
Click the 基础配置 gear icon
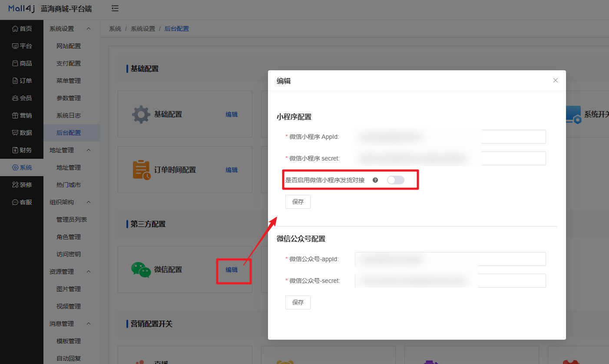tap(141, 115)
